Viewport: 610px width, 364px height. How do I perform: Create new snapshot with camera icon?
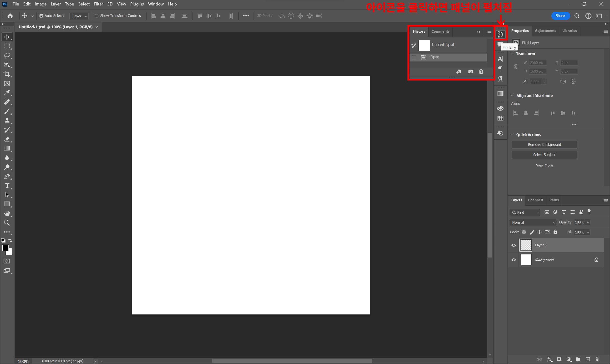[x=470, y=72]
